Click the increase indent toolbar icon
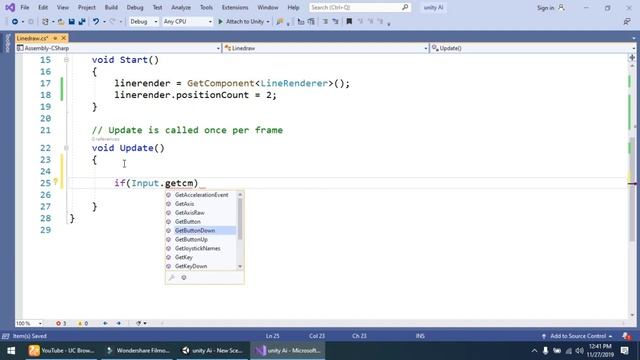The image size is (640, 360). [336, 22]
